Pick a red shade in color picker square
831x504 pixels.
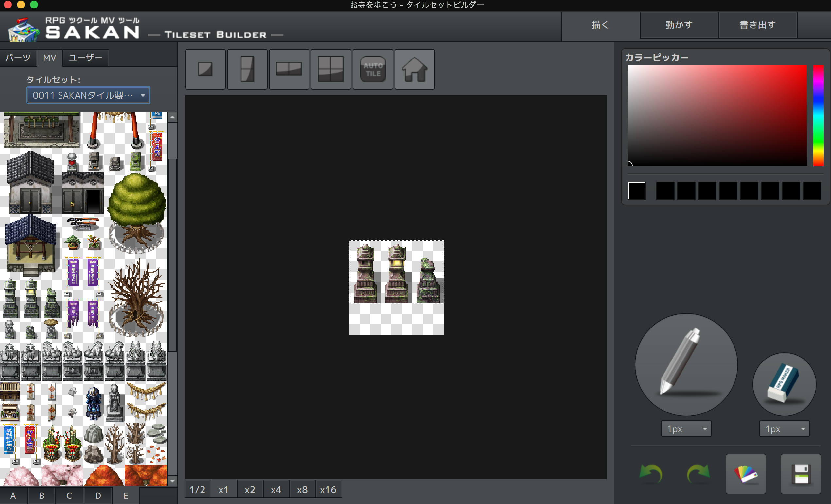coord(717,116)
